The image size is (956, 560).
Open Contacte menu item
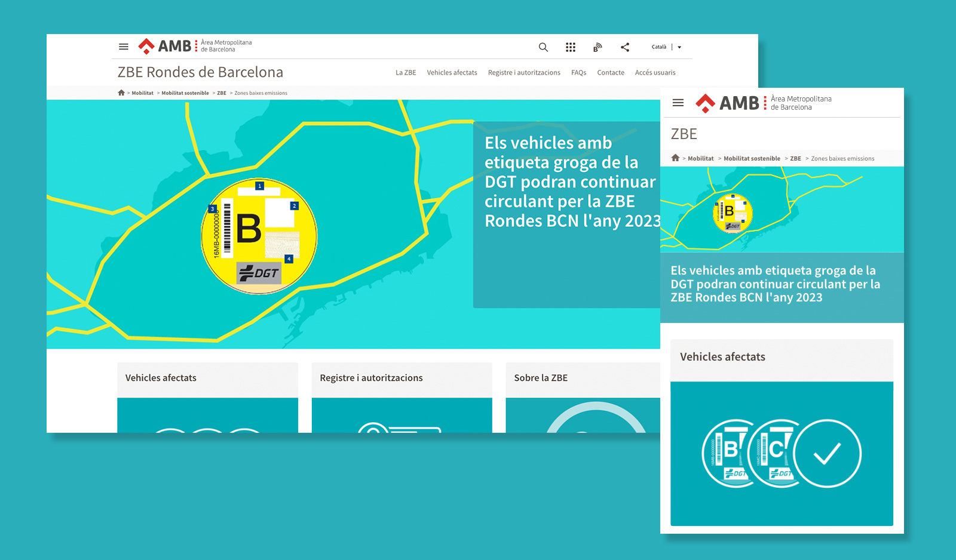[611, 73]
